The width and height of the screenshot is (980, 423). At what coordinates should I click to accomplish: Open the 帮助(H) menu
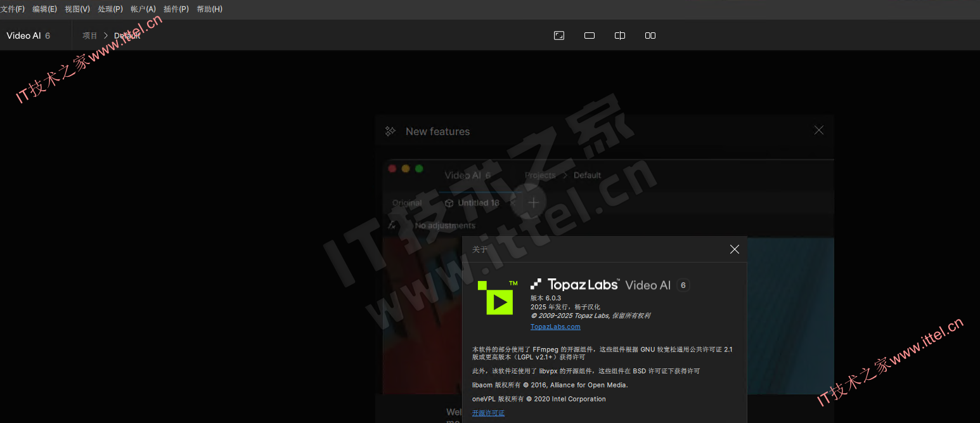210,9
